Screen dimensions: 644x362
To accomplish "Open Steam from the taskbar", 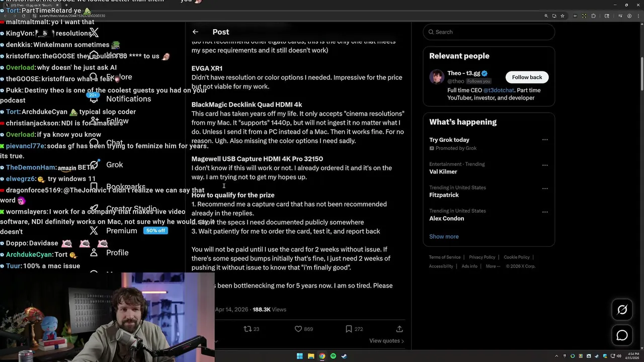I will [x=344, y=356].
